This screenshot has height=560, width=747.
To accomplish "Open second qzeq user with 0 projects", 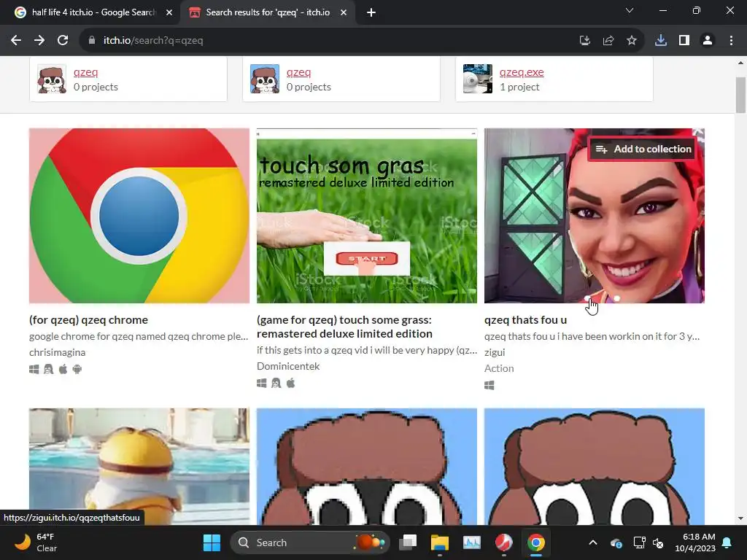I will 298,72.
